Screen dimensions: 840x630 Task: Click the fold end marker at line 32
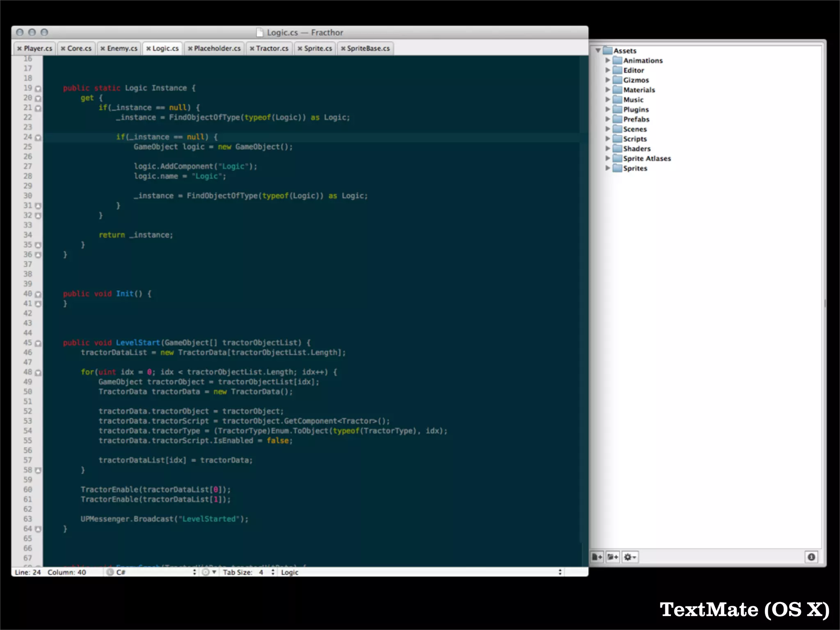(x=38, y=216)
